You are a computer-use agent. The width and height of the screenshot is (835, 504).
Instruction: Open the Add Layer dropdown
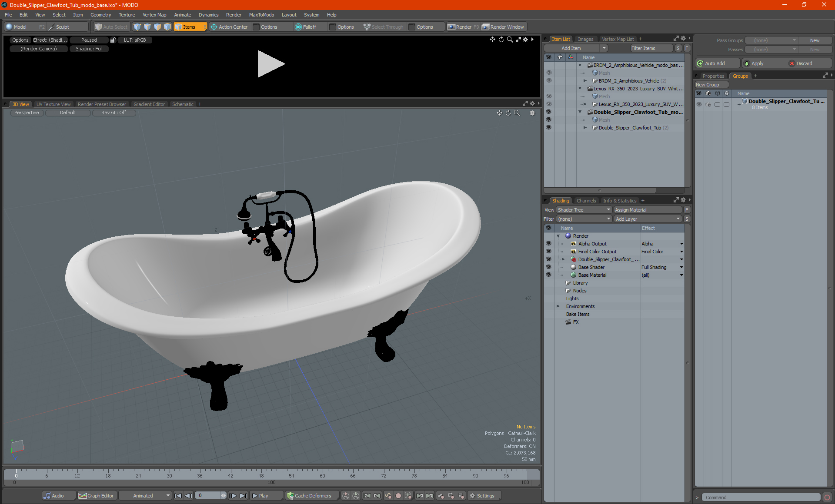(647, 219)
